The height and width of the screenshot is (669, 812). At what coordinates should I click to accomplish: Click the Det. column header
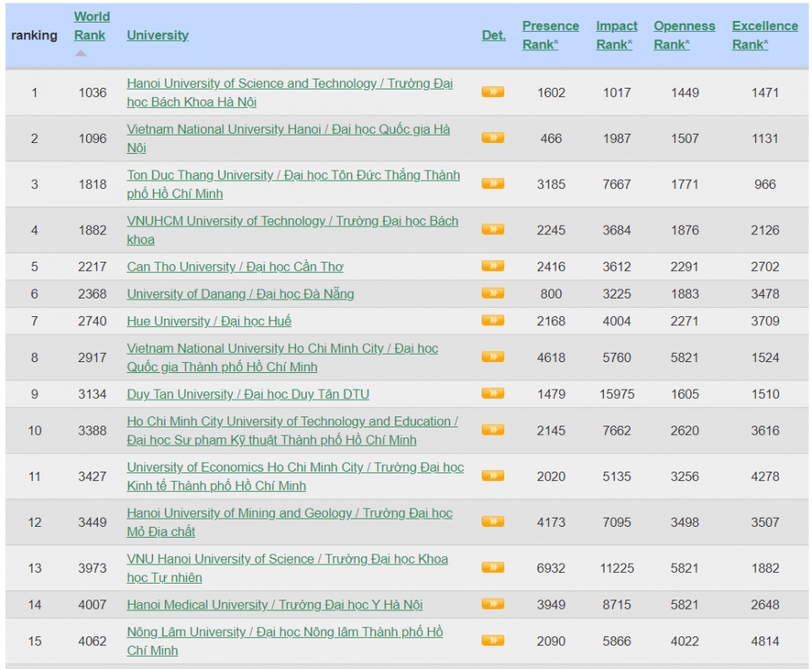pos(493,35)
